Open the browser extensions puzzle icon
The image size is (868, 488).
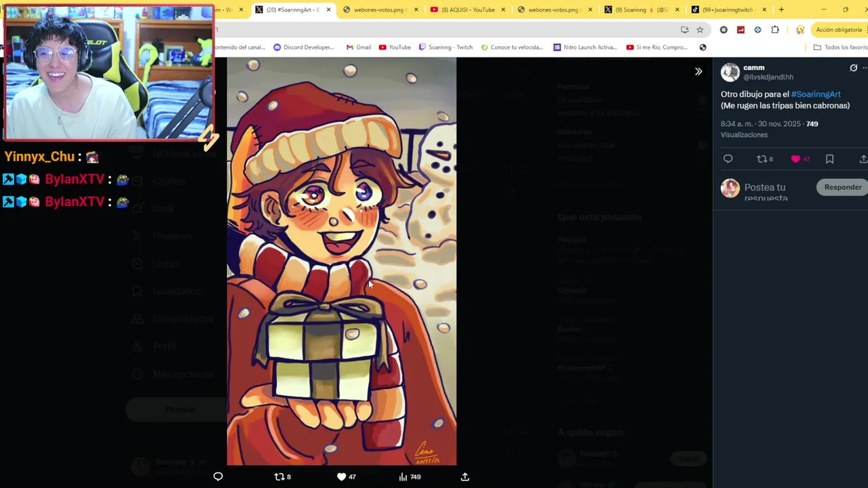(x=775, y=30)
